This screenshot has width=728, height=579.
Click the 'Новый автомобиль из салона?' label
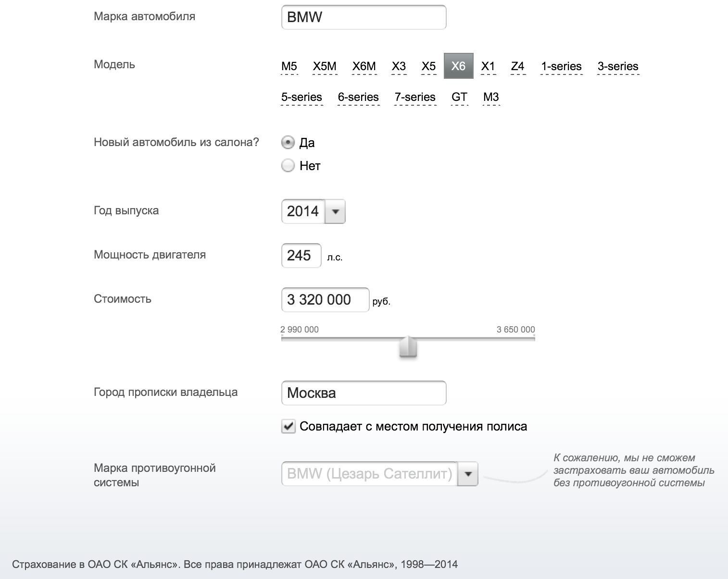pos(176,142)
